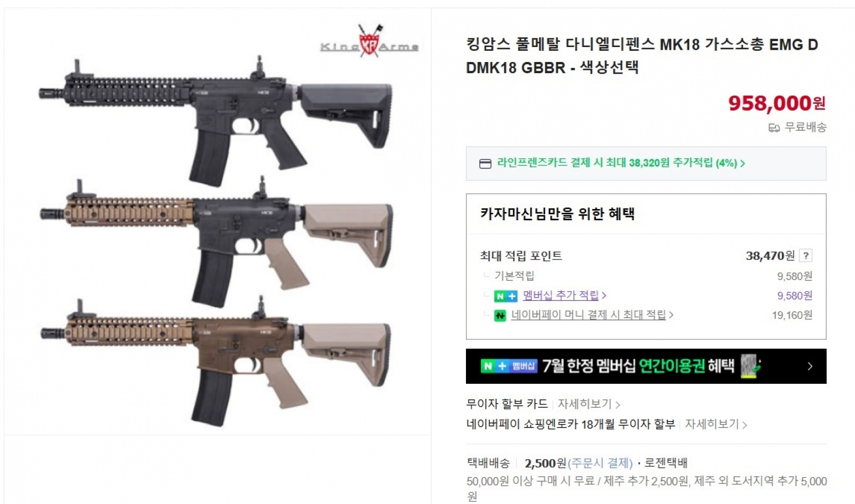Screen dimensions: 855x504
Task: Click the N+ 멤버십 logo on black banner
Action: pos(509,366)
